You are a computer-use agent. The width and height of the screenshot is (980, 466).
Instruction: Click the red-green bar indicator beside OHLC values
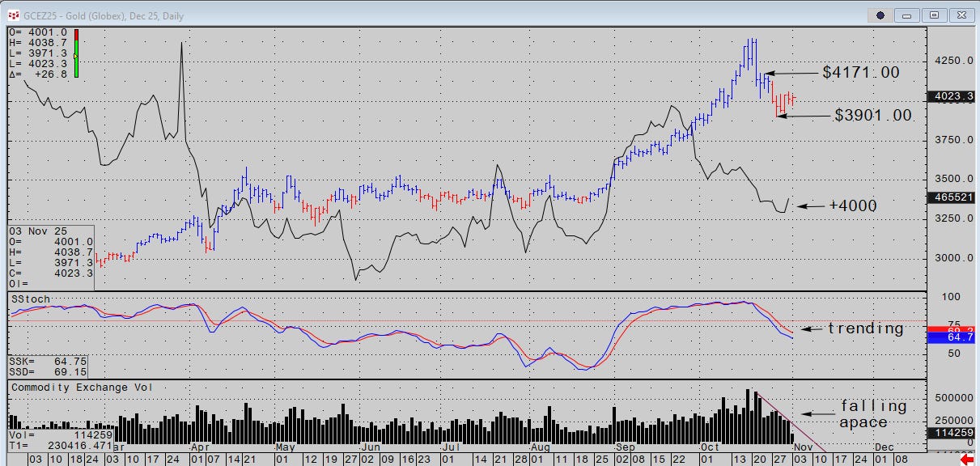(x=76, y=53)
